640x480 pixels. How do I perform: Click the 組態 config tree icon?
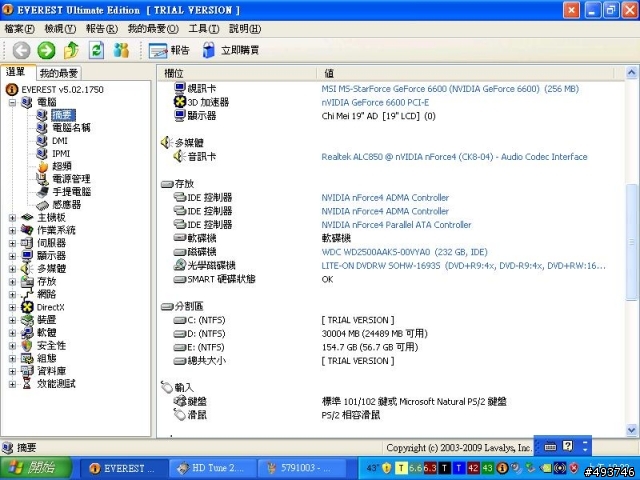click(x=27, y=358)
